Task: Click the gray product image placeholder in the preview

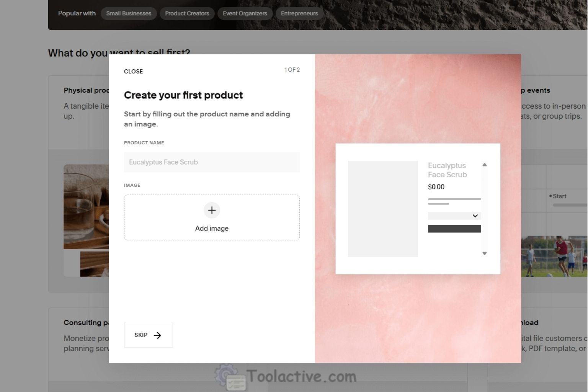Action: (383, 209)
